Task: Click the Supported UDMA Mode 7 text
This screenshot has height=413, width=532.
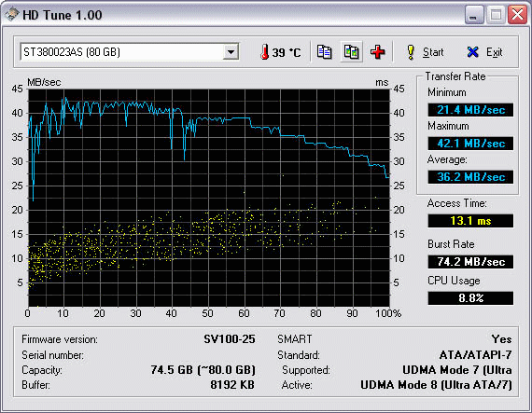Action: tap(457, 370)
